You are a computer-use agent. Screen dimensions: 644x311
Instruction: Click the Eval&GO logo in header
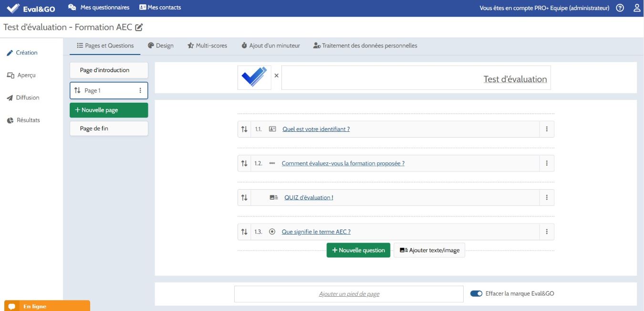click(x=31, y=8)
